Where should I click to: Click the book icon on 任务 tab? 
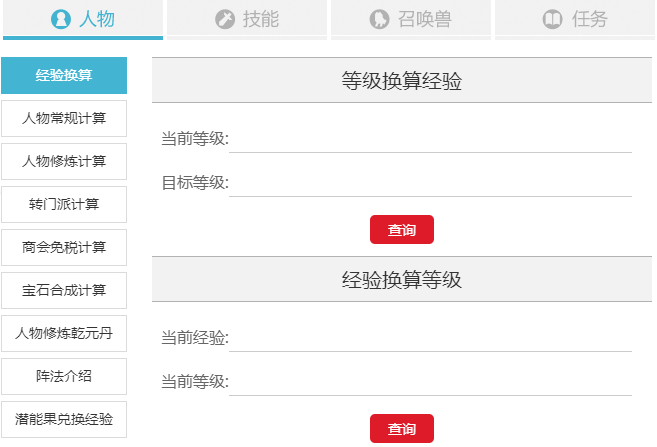coord(552,19)
